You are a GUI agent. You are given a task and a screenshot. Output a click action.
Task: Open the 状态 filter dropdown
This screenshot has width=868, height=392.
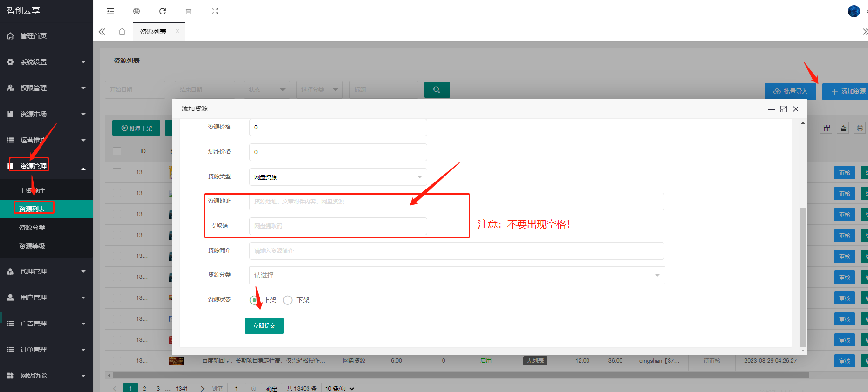click(x=267, y=90)
